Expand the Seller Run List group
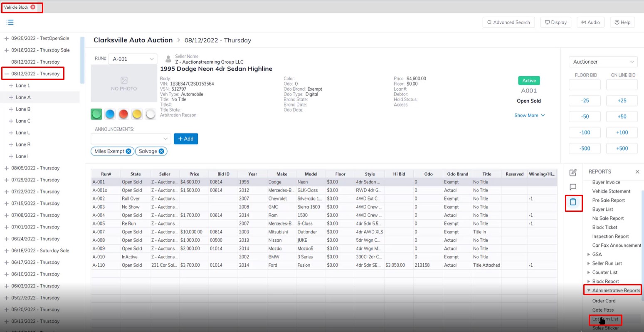 [589, 263]
